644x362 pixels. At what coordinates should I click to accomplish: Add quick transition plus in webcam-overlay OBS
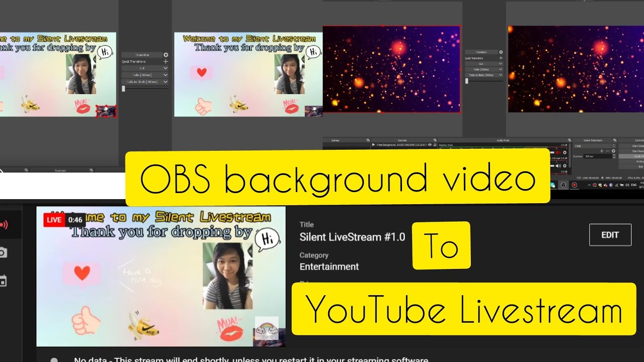tap(166, 61)
